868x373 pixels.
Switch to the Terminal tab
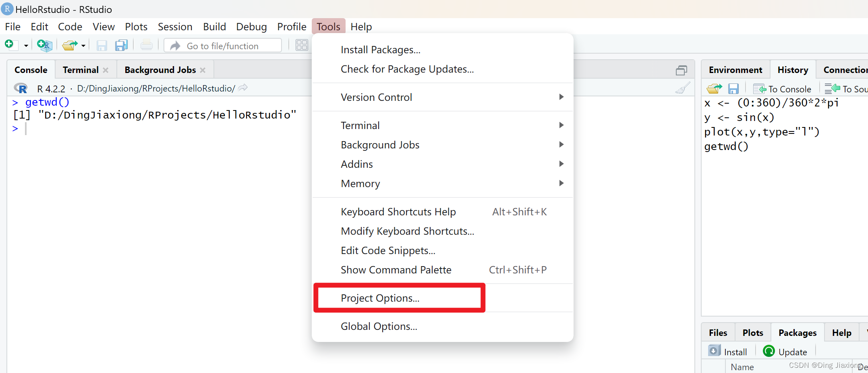(81, 70)
